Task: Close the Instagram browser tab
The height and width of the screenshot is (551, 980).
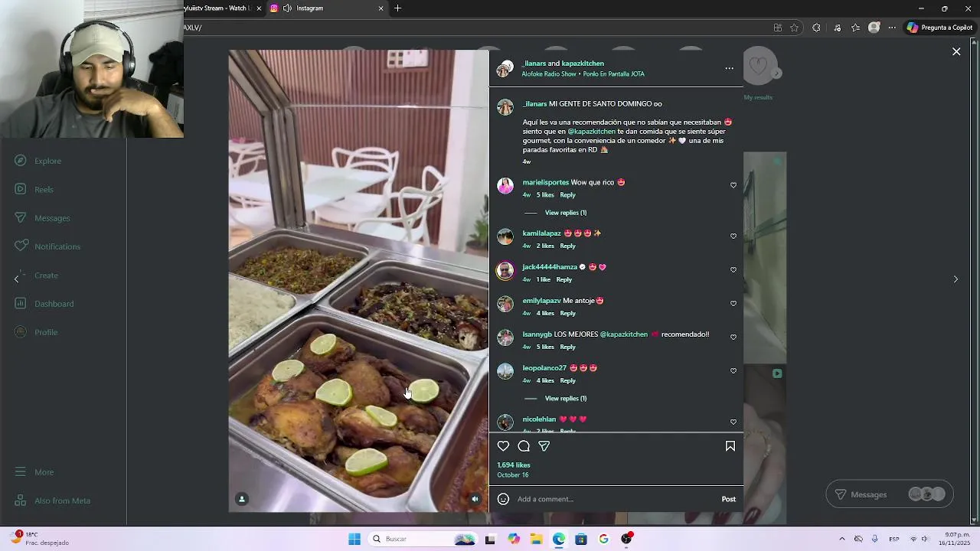Action: pyautogui.click(x=381, y=8)
